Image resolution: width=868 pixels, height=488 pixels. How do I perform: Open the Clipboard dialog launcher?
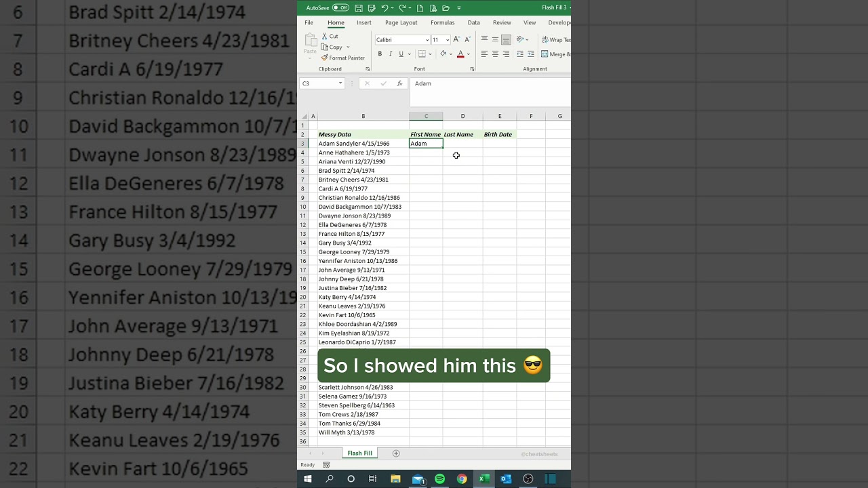[368, 69]
